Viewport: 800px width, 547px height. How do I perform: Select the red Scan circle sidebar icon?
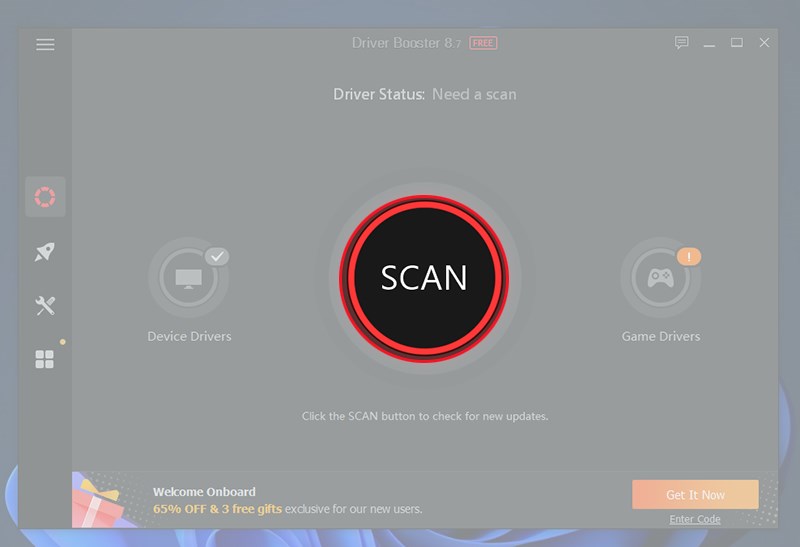pos(45,197)
